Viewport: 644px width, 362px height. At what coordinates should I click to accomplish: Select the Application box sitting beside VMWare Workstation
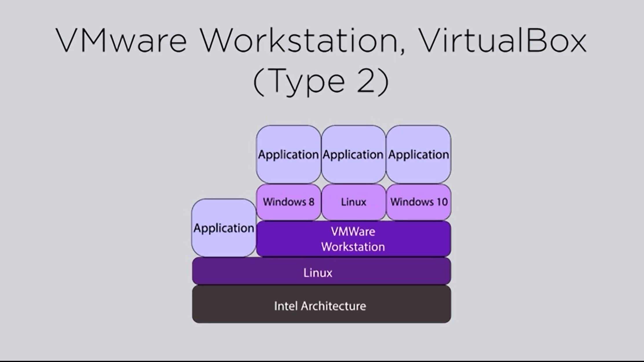point(224,228)
